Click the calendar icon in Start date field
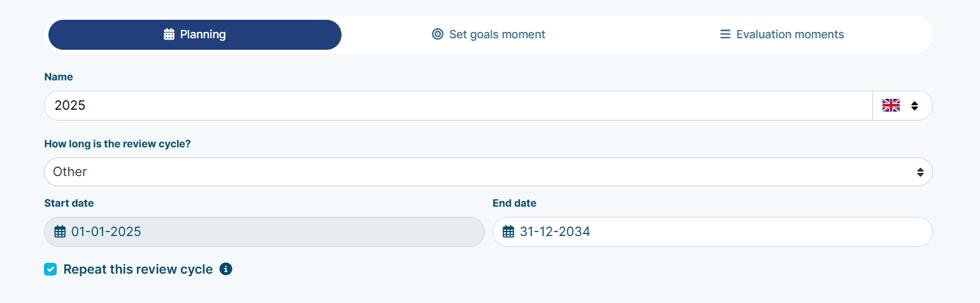Screen dimensions: 980x303 pos(60,232)
